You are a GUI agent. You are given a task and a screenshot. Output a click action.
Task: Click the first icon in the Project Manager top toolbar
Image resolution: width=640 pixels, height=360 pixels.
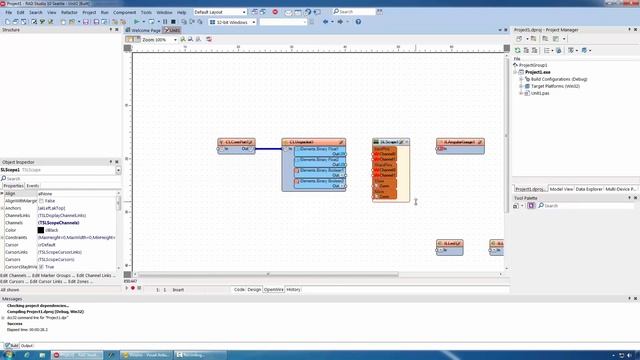[x=519, y=38]
